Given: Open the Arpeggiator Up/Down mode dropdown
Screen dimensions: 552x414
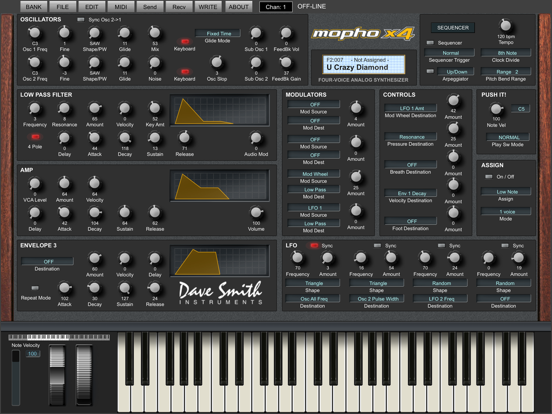Looking at the screenshot, I should click(456, 71).
